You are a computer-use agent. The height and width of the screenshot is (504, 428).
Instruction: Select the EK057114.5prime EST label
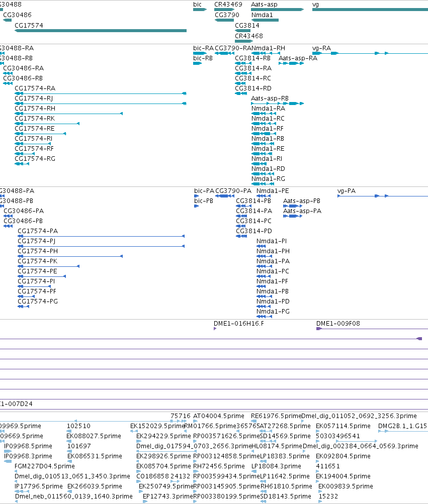click(343, 426)
